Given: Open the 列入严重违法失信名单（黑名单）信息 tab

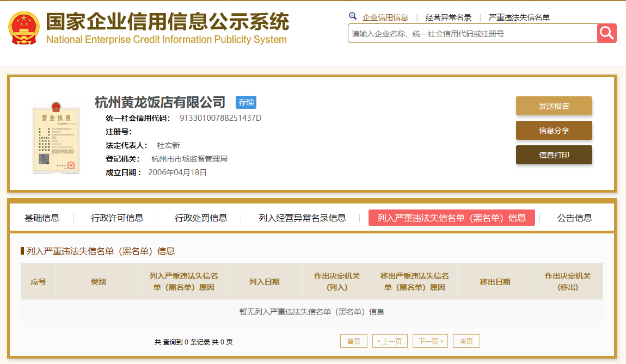Looking at the screenshot, I should (451, 218).
